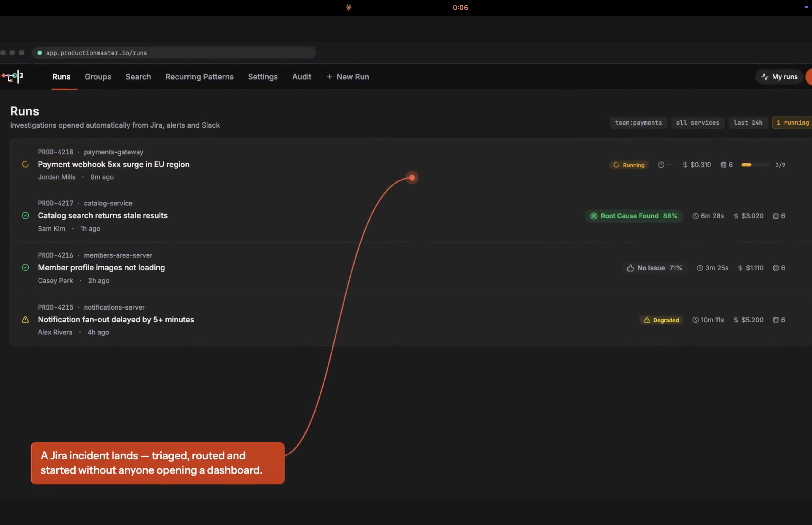The height and width of the screenshot is (525, 812).
Task: Click the 0:06 timer in the top bar
Action: pos(460,8)
